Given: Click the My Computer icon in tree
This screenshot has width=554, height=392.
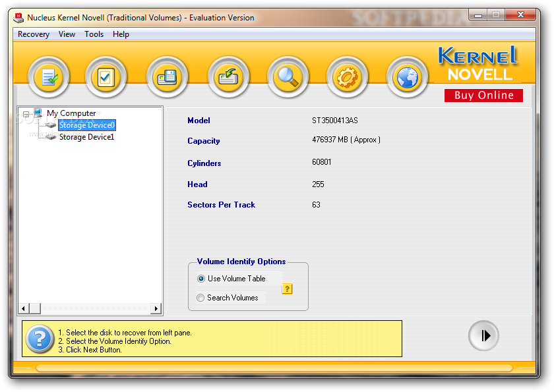Looking at the screenshot, I should [x=38, y=113].
